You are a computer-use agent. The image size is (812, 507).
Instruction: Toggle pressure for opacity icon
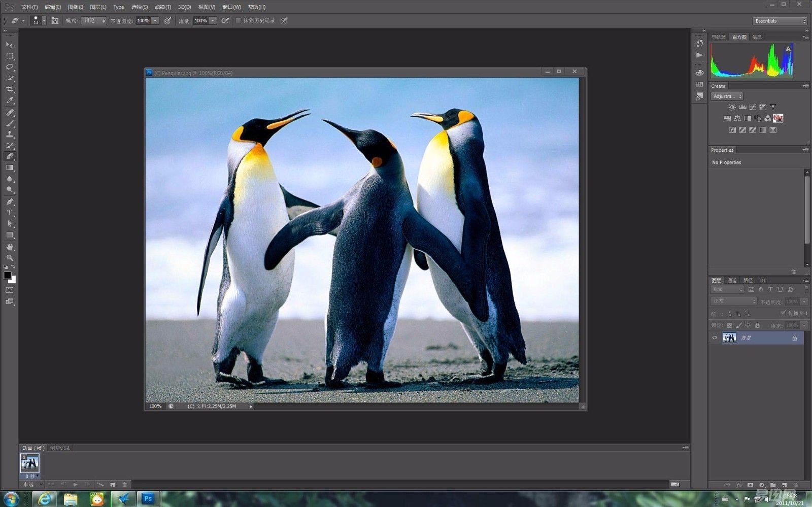click(x=167, y=21)
